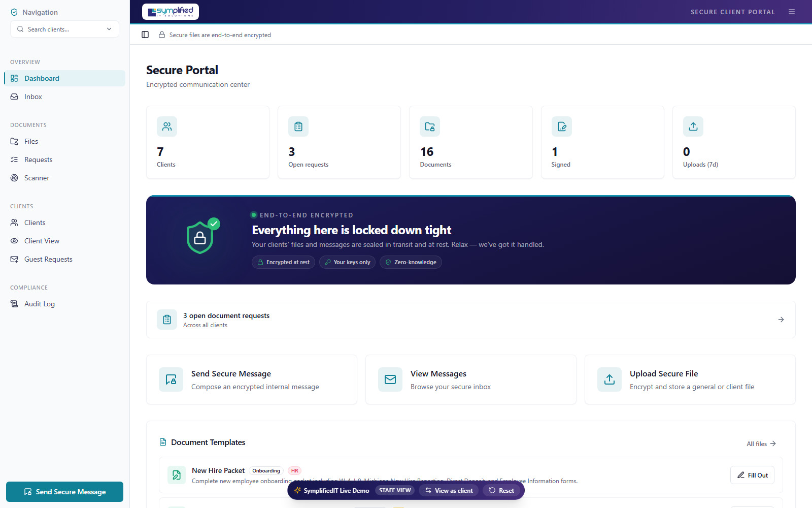The width and height of the screenshot is (812, 508).
Task: Click 3 open document requests text
Action: [226, 315]
